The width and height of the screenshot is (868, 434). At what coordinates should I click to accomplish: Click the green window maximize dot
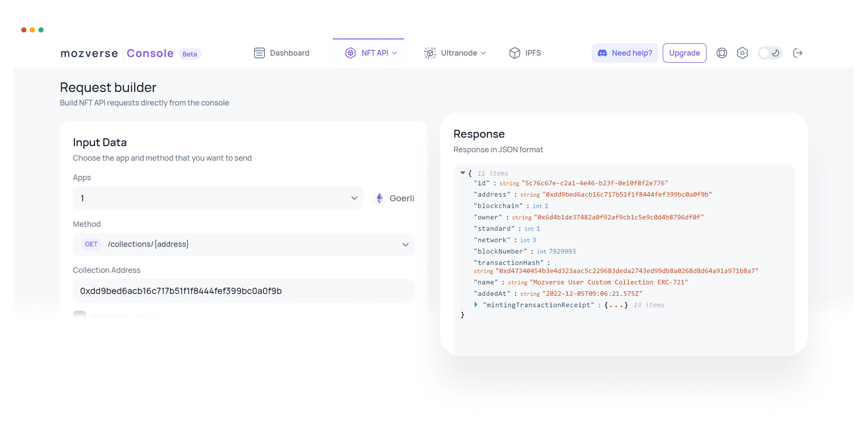coord(41,30)
